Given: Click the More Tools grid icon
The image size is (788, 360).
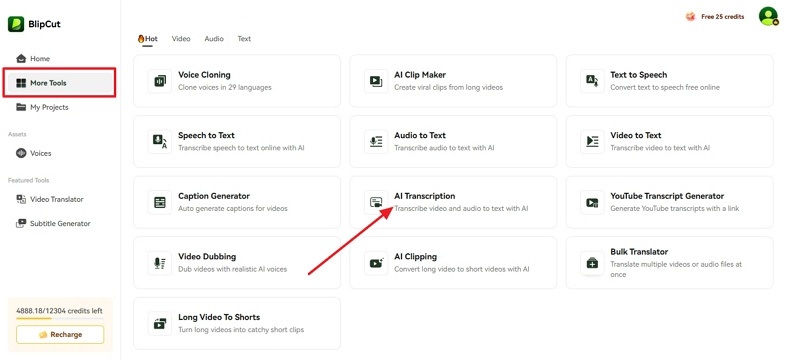Looking at the screenshot, I should click(21, 83).
